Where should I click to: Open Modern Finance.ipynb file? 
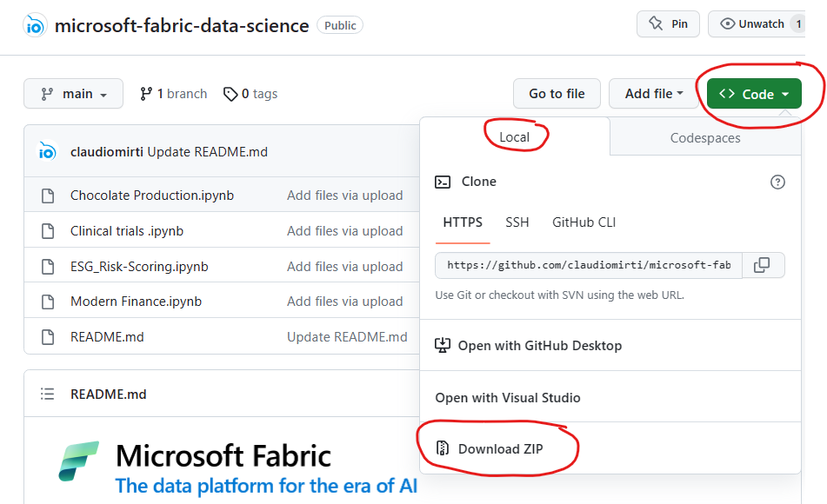pos(136,301)
